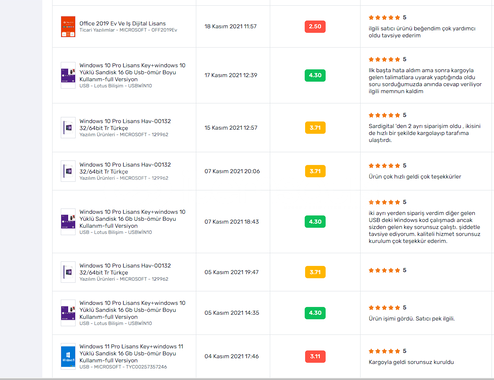The height and width of the screenshot is (380, 494).
Task: Open the Office 2019 product thumbnail
Action: [68, 27]
